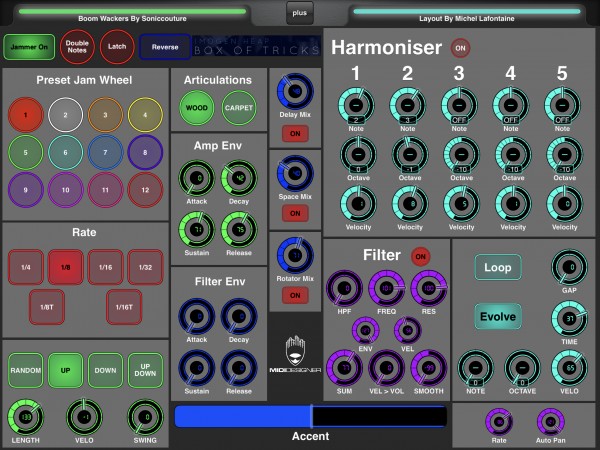Choose preset pad 12

pyautogui.click(x=145, y=190)
